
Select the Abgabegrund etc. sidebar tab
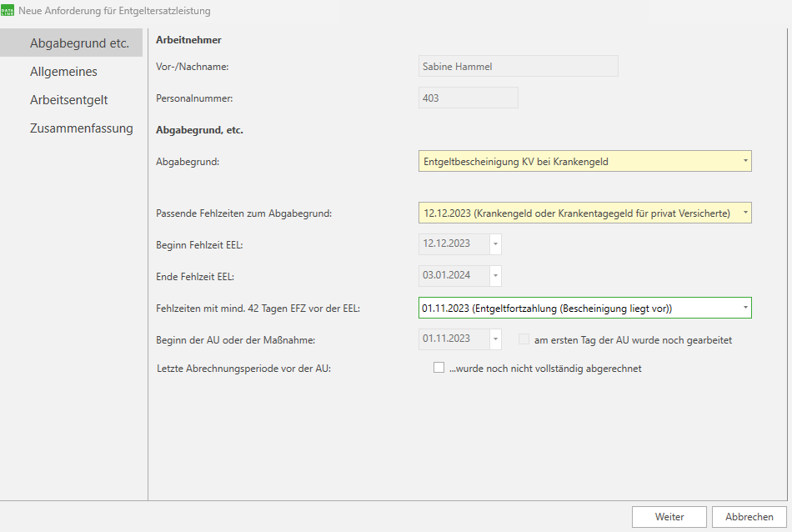pos(79,43)
